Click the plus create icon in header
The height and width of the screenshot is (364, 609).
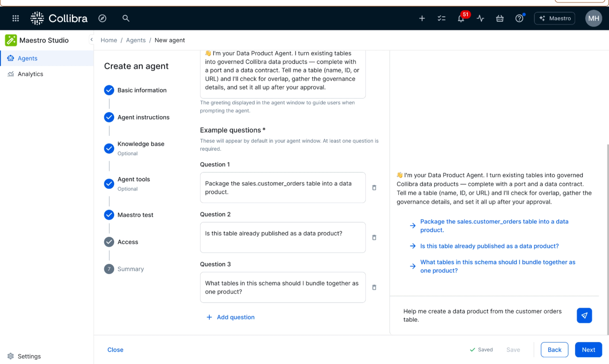coord(422,18)
